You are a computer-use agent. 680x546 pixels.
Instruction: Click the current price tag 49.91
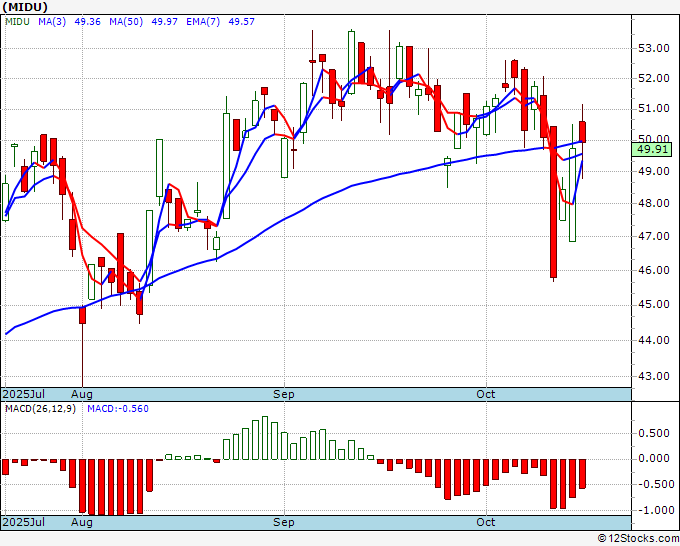pyautogui.click(x=652, y=150)
